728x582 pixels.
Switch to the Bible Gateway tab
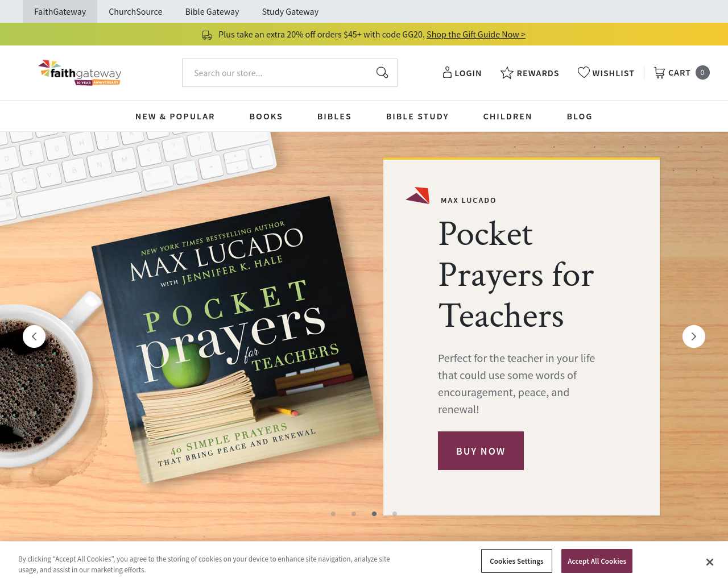[212, 11]
